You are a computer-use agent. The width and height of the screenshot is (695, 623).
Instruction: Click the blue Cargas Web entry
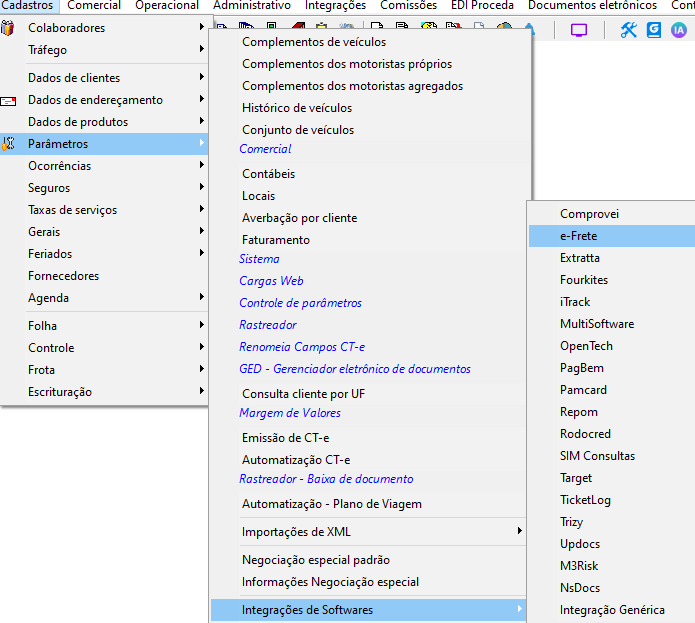(271, 281)
